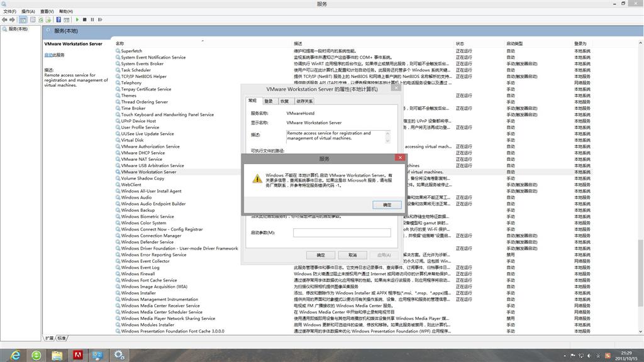Switch to the 恢复 tab in properties dialog
Screen dimensions: 644x362
(285, 101)
